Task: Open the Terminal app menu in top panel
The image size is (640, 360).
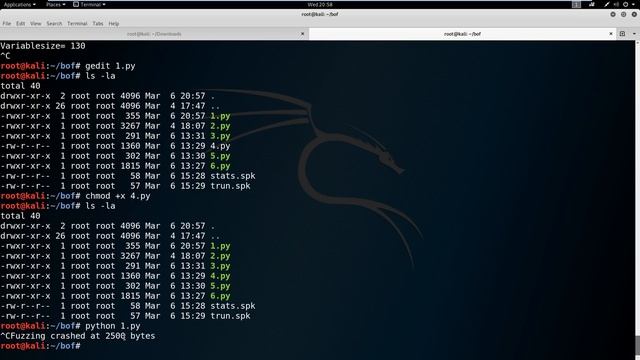Action: (x=89, y=4)
